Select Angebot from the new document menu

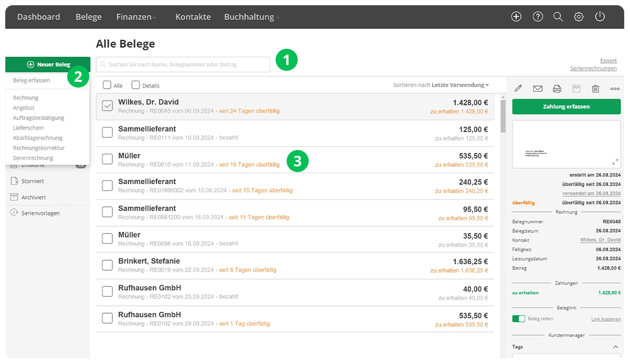click(24, 108)
